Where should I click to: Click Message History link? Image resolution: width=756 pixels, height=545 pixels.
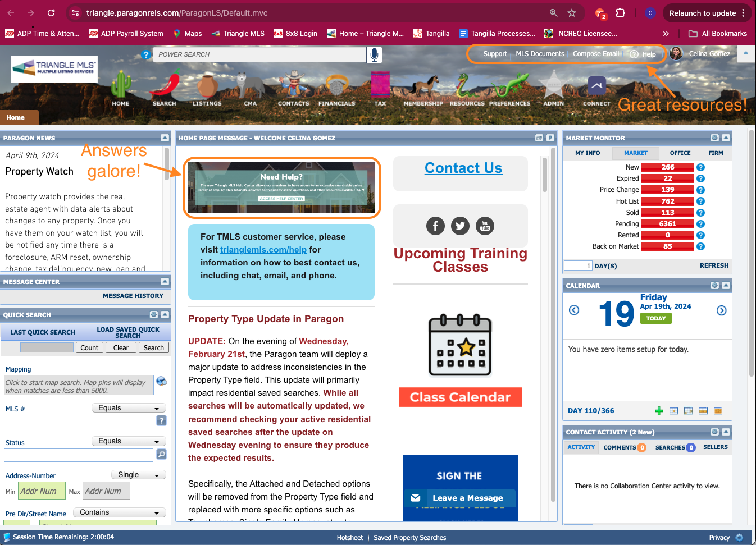[x=133, y=296]
